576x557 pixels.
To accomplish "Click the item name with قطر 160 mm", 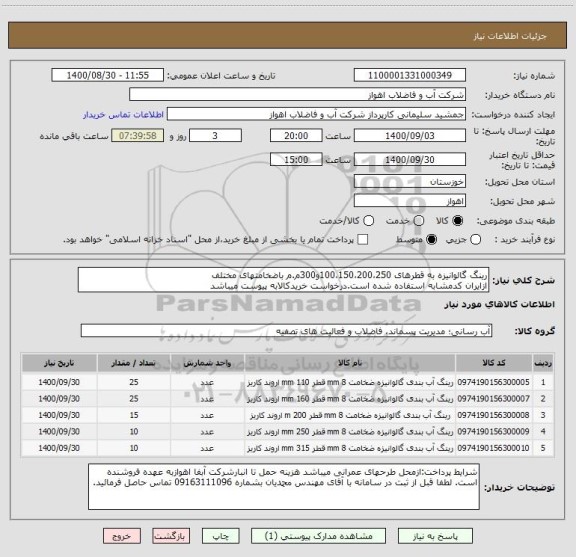I will [x=350, y=399].
